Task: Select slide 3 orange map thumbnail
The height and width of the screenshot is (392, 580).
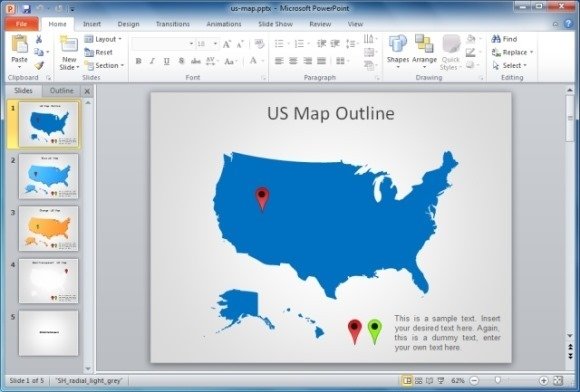Action: (x=48, y=229)
